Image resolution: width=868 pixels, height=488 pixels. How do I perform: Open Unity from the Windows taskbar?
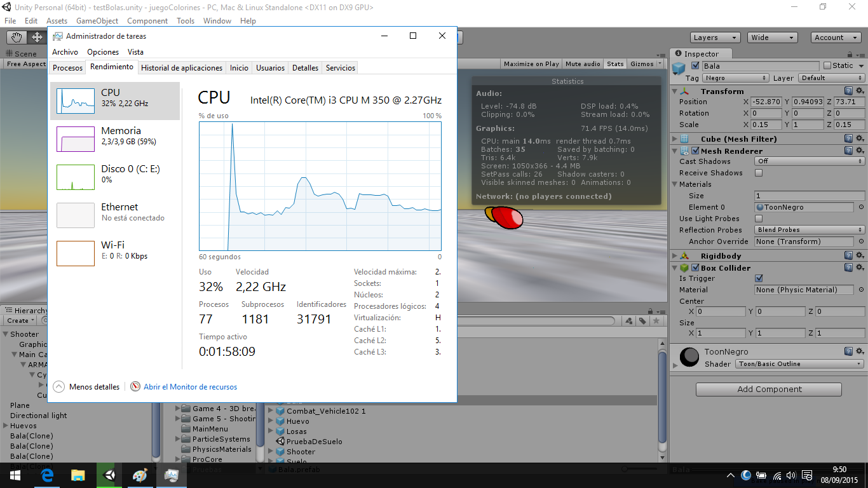point(109,475)
